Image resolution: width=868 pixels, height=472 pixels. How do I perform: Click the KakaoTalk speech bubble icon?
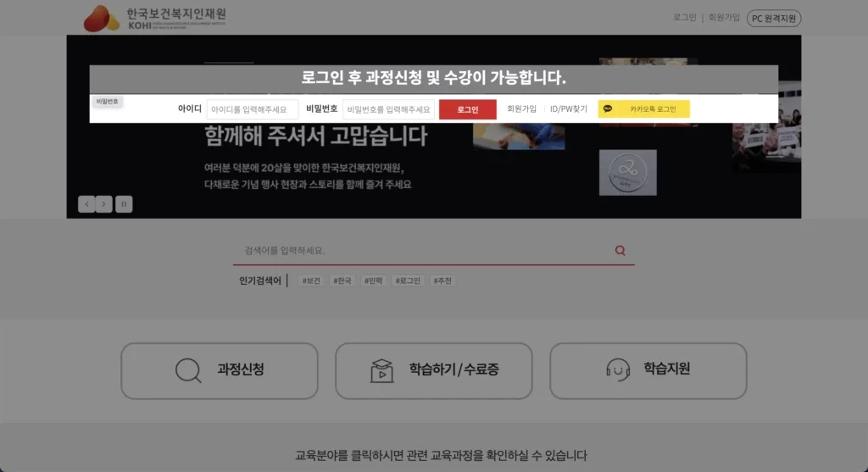pyautogui.click(x=608, y=109)
